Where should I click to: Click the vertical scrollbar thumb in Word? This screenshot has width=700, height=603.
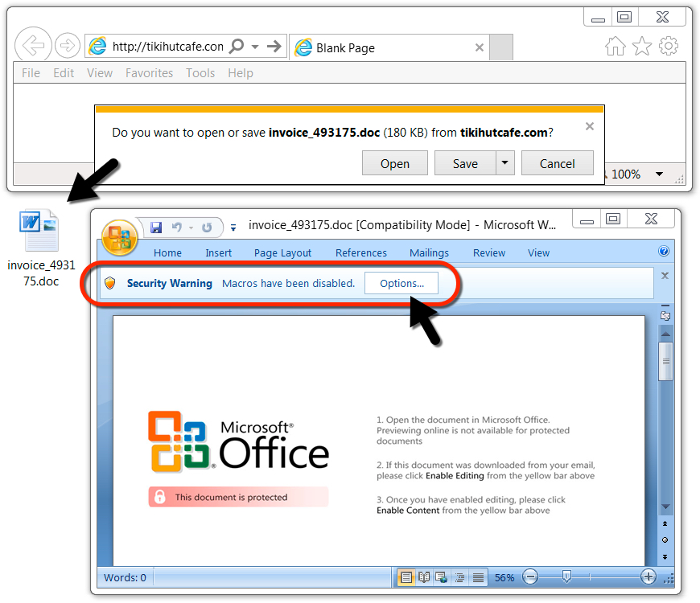665,361
